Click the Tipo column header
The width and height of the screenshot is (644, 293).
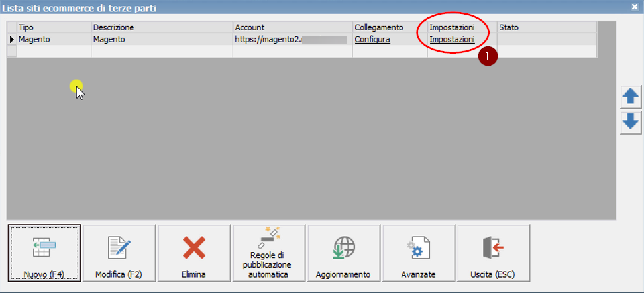tap(53, 28)
